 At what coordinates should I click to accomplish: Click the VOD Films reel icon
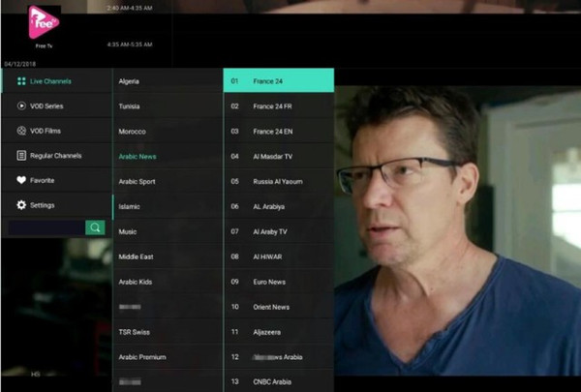21,131
